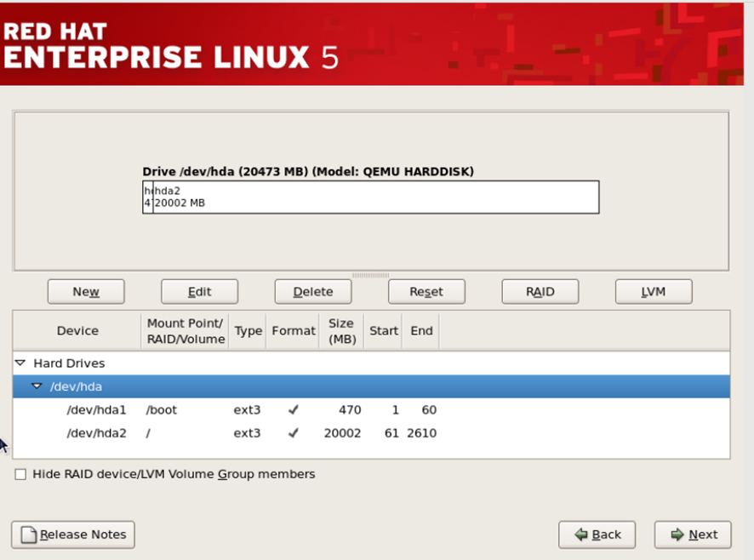Click the /boot mount point cell

click(x=162, y=410)
